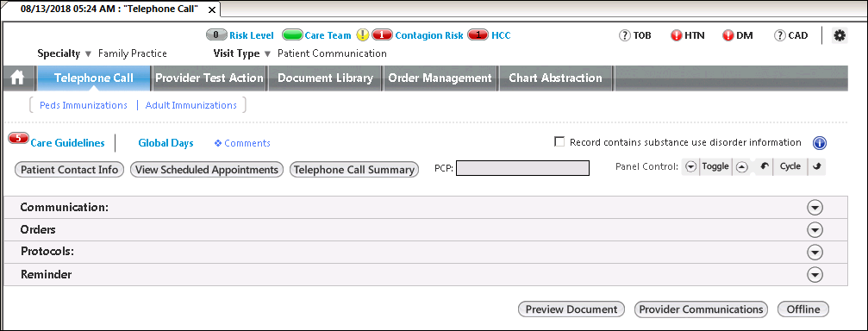The height and width of the screenshot is (331, 868).
Task: Expand the Communication panel
Action: pyautogui.click(x=815, y=208)
